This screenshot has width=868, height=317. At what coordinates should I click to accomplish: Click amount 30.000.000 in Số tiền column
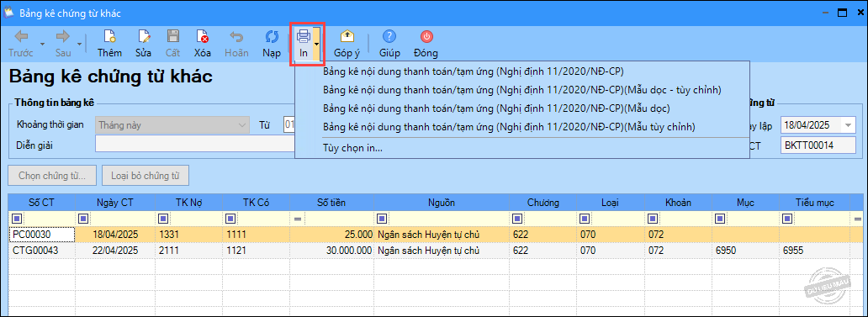[331, 251]
